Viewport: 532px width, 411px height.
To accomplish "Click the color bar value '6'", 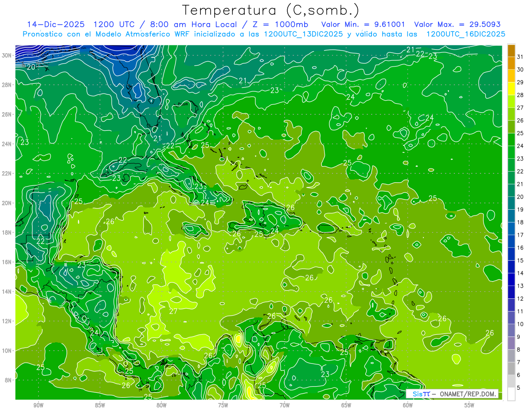I will tap(518, 375).
